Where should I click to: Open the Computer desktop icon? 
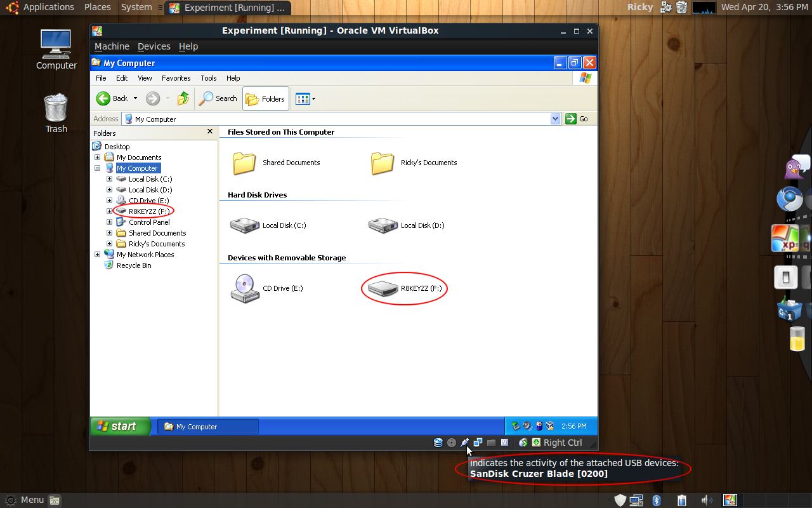(x=56, y=50)
